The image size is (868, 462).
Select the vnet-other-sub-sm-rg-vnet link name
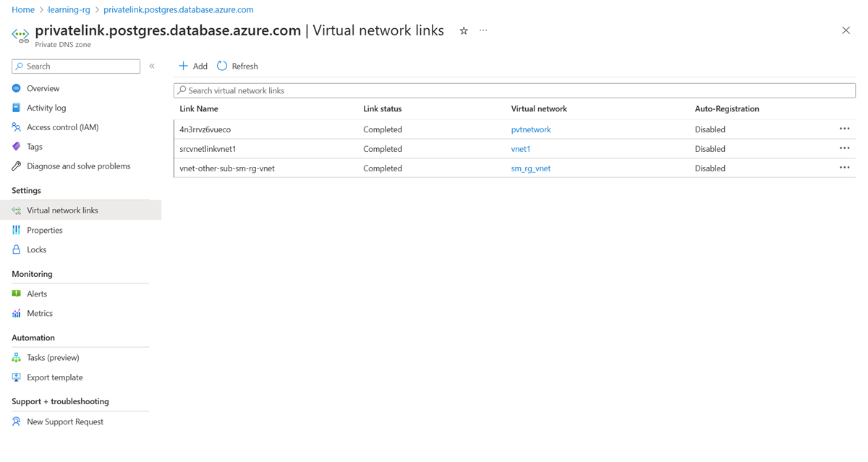tap(227, 168)
